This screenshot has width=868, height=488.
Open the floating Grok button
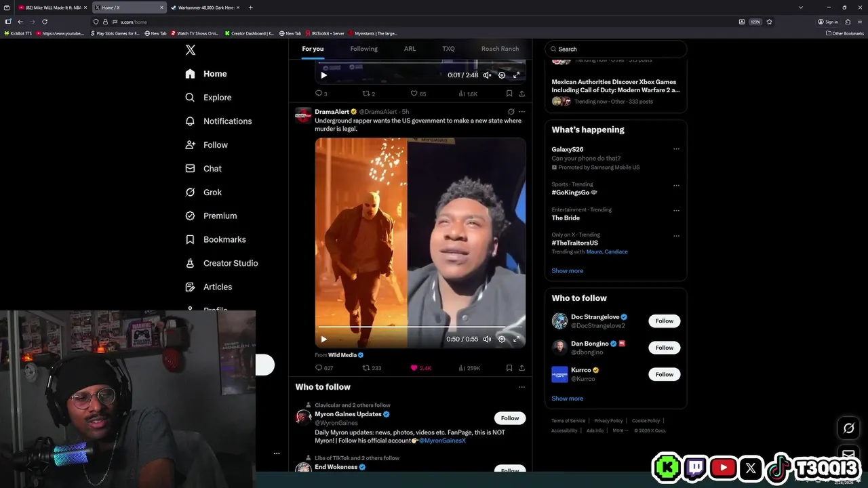(x=848, y=428)
